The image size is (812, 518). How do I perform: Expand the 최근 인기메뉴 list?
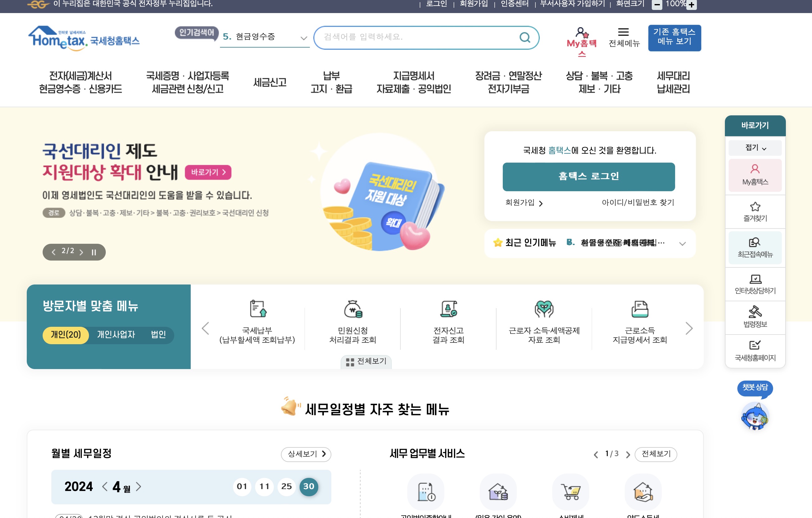(x=682, y=244)
